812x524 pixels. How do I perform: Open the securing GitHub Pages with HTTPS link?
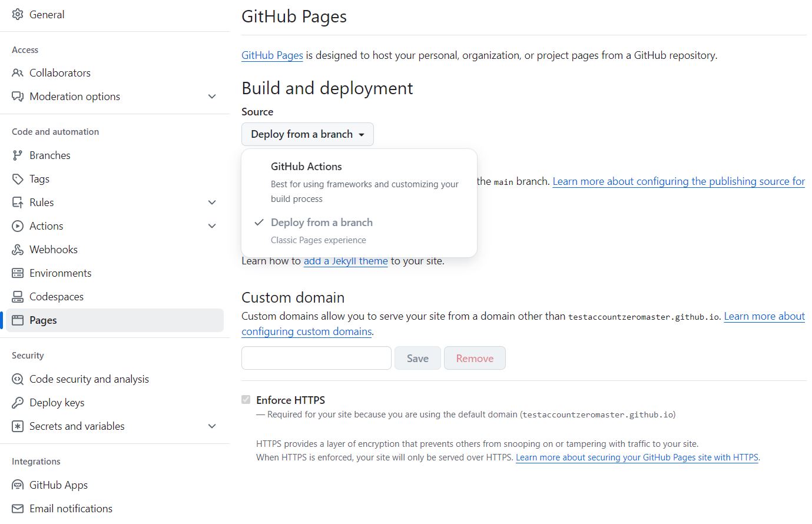pos(637,457)
